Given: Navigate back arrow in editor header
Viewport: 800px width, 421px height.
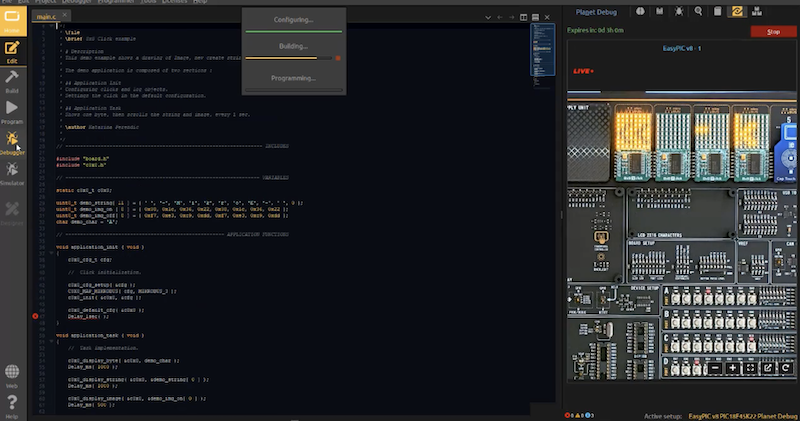Looking at the screenshot, I should pyautogui.click(x=499, y=17).
